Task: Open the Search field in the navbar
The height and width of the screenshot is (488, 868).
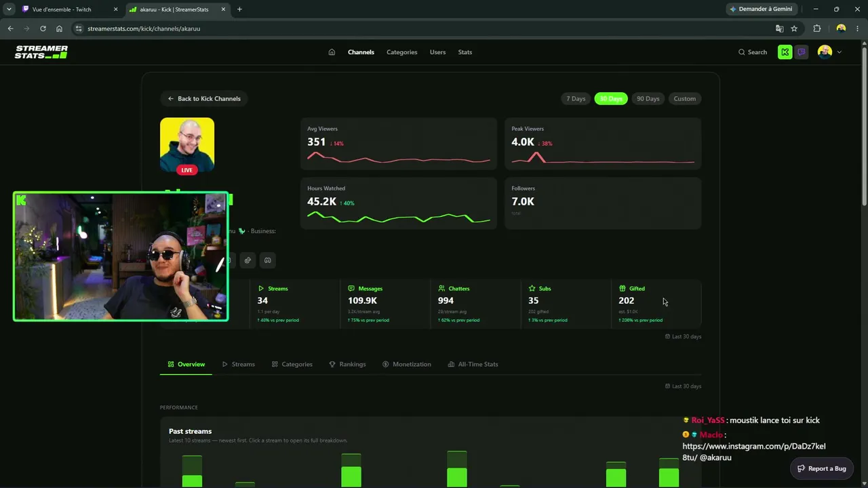Action: click(x=753, y=52)
